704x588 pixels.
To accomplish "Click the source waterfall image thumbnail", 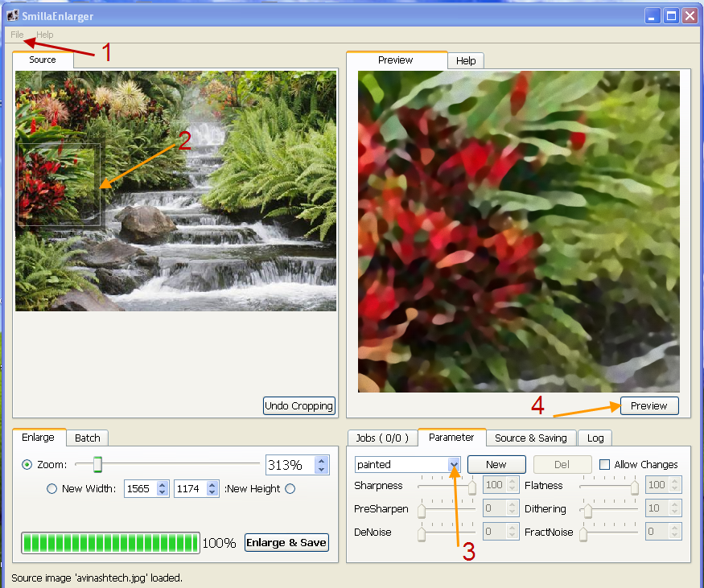I will (x=175, y=191).
